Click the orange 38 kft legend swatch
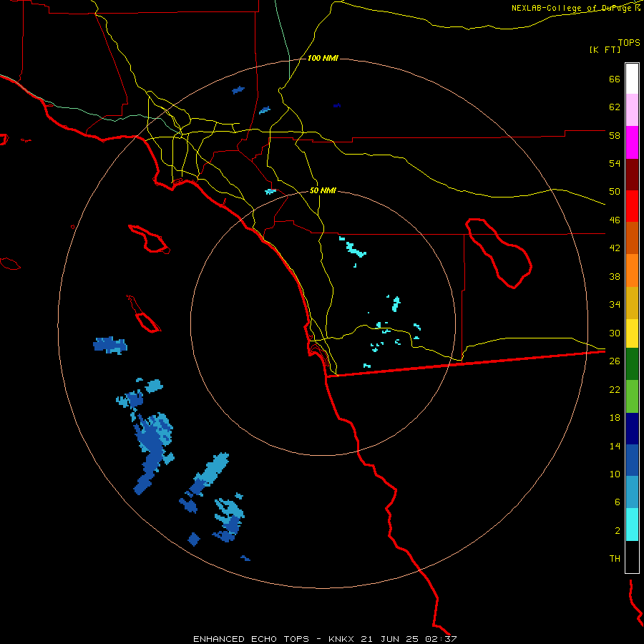Viewport: 644px width, 644px height. (x=632, y=270)
